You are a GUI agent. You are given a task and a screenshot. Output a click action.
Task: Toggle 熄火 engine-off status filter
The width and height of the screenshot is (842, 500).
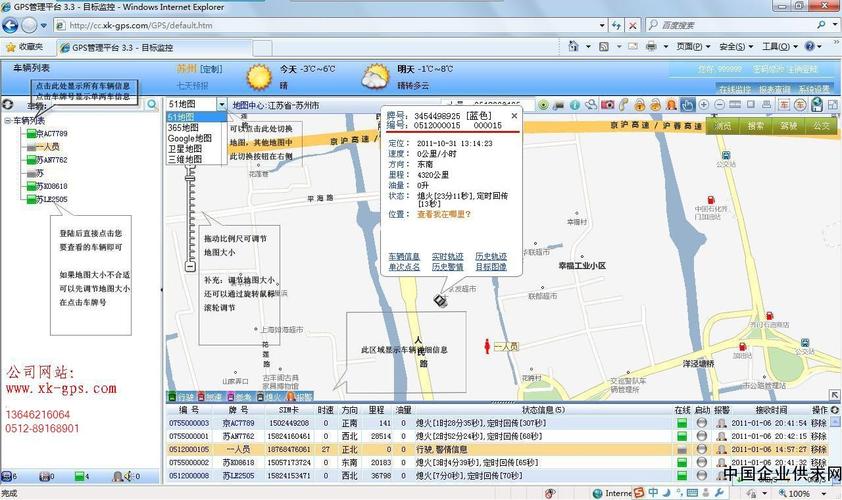pyautogui.click(x=268, y=397)
